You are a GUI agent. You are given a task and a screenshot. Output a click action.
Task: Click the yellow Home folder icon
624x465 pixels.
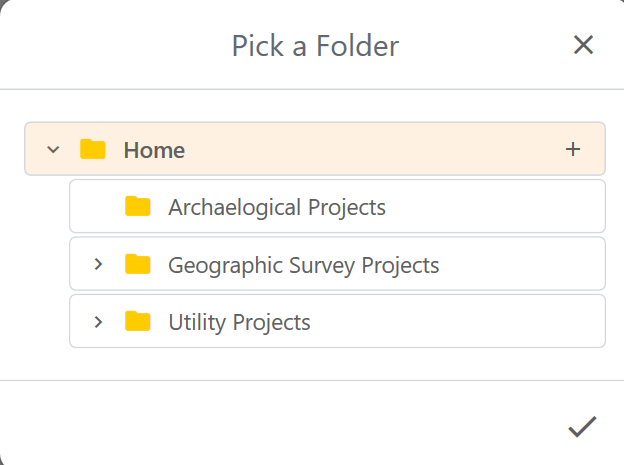point(93,150)
